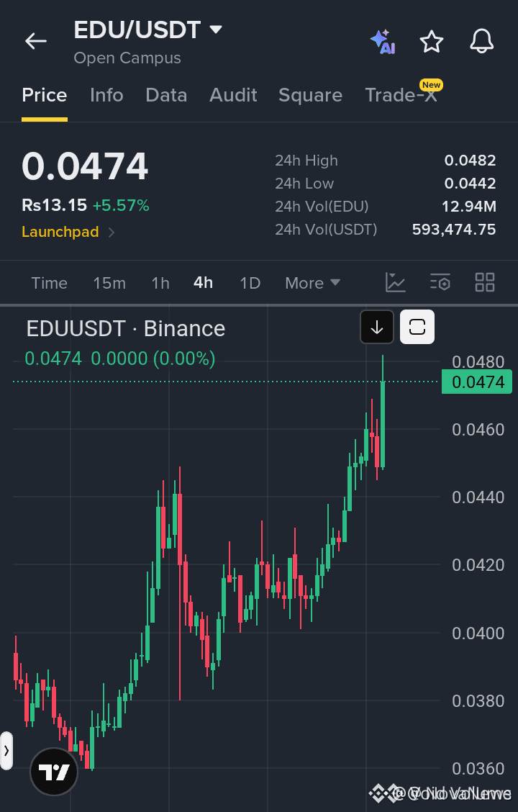The width and height of the screenshot is (518, 812).
Task: Select the 1h chart interval
Action: 160,283
